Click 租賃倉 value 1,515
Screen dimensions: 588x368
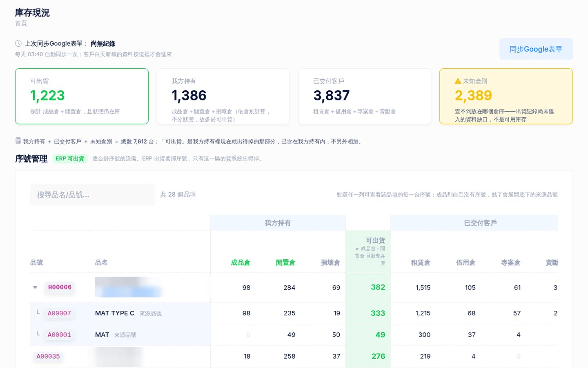(423, 288)
